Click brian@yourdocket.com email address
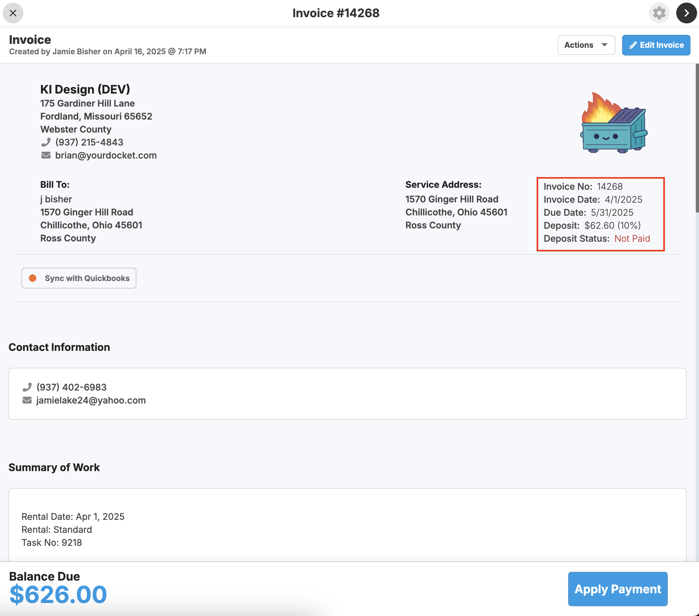The width and height of the screenshot is (699, 616). [106, 155]
